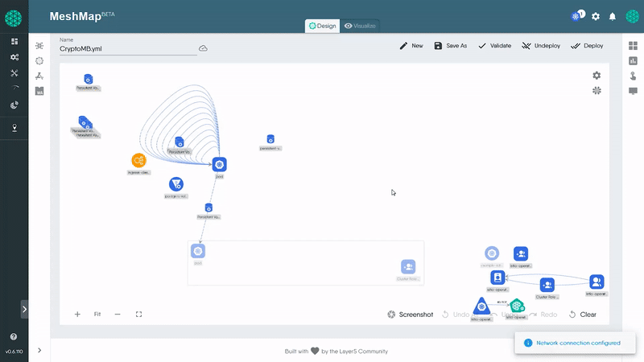Clear the canvas
This screenshot has width=644, height=362.
(582, 315)
